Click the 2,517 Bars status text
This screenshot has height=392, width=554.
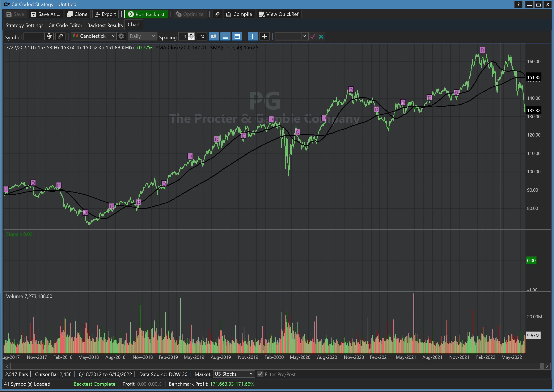pyautogui.click(x=16, y=374)
